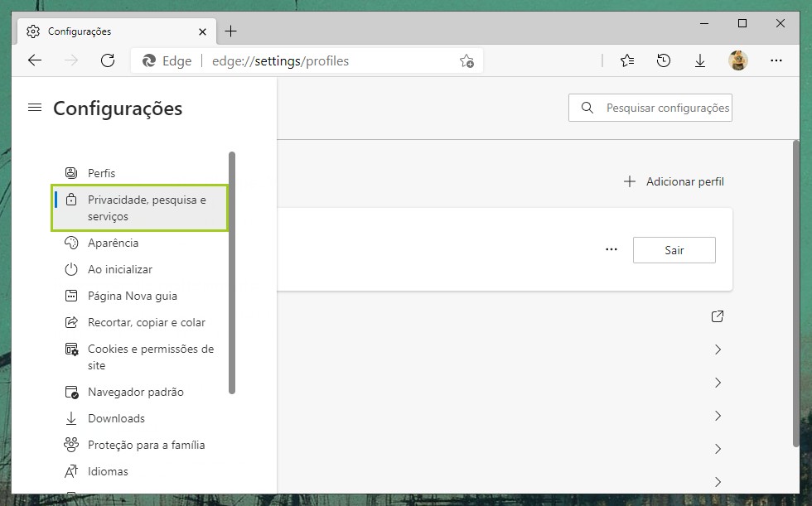812x506 pixels.
Task: Click the browser back arrow
Action: (x=35, y=60)
